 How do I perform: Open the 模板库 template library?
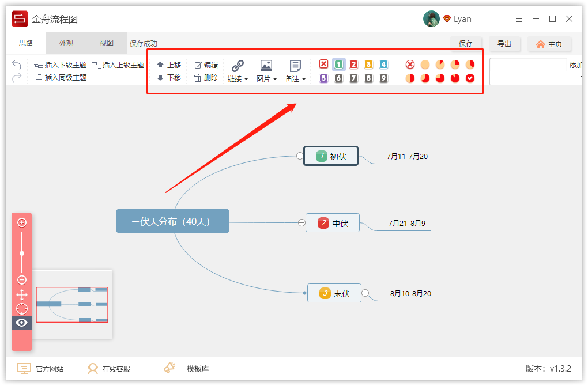coord(186,369)
